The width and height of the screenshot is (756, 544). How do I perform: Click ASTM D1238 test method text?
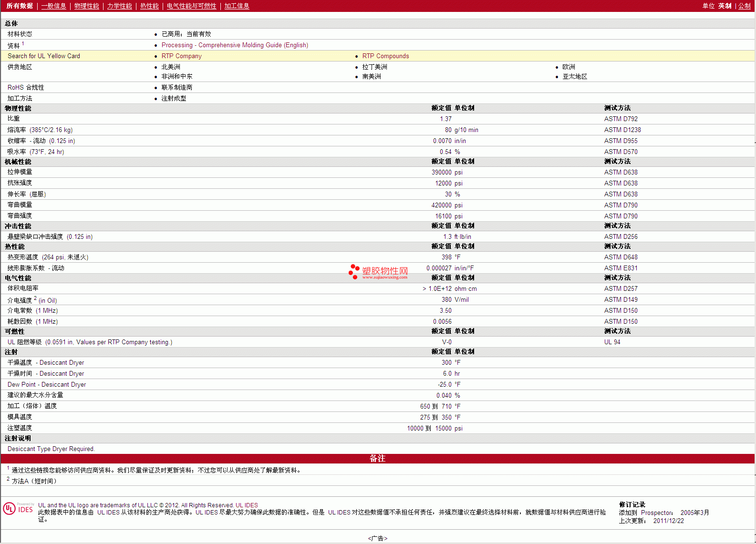(622, 130)
